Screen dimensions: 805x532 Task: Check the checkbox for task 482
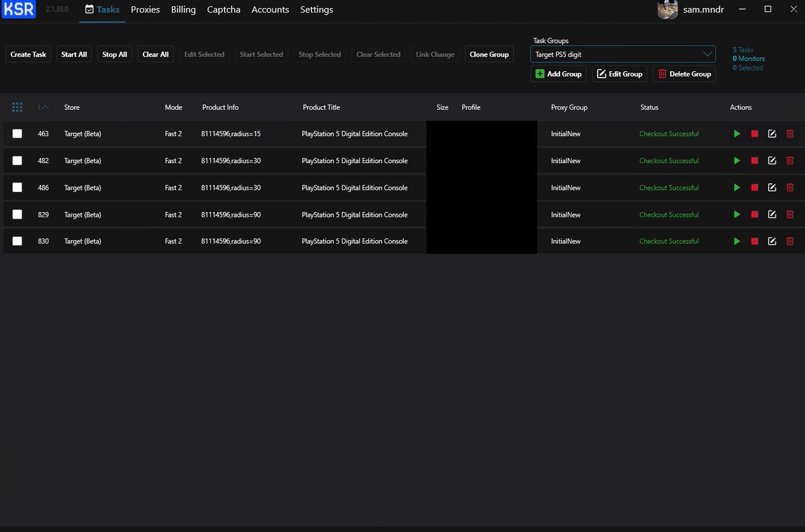[x=17, y=161]
